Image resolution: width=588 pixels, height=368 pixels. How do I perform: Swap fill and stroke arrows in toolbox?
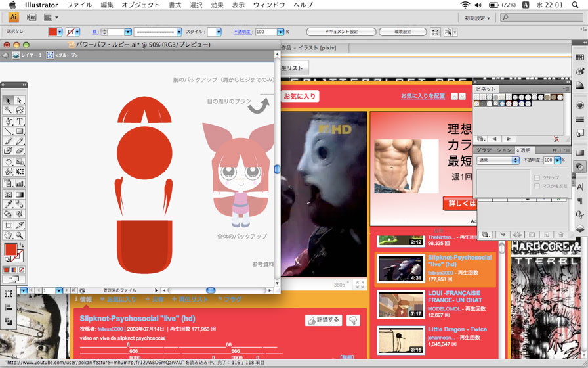(22, 246)
